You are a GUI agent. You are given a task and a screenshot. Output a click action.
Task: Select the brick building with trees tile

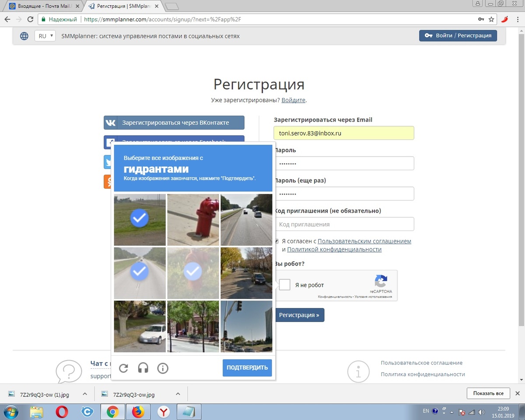click(193, 326)
